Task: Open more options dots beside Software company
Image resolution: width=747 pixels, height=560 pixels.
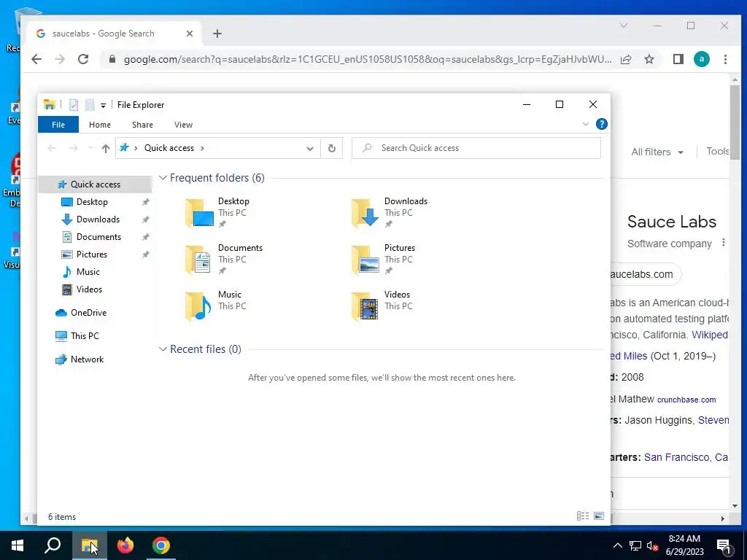Action: (723, 242)
